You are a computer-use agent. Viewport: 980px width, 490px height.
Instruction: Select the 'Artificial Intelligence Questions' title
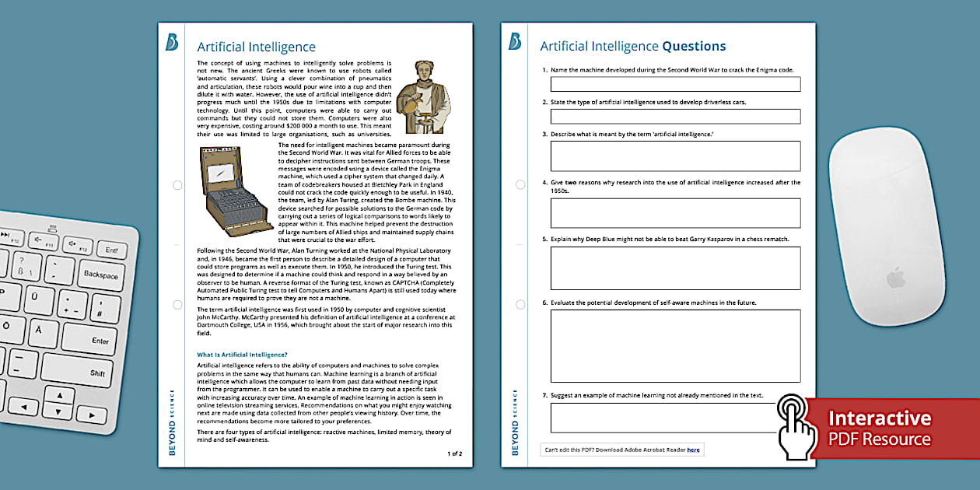[632, 46]
